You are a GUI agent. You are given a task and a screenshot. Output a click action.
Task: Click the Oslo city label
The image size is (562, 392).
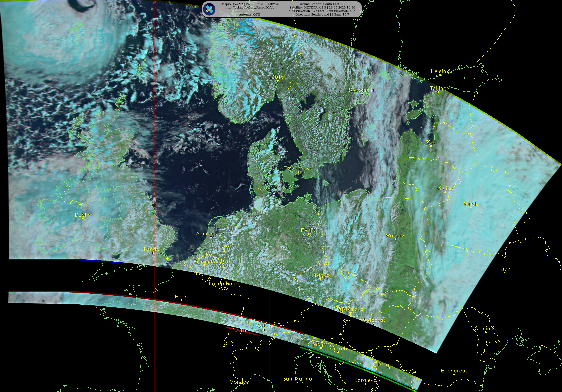point(278,77)
